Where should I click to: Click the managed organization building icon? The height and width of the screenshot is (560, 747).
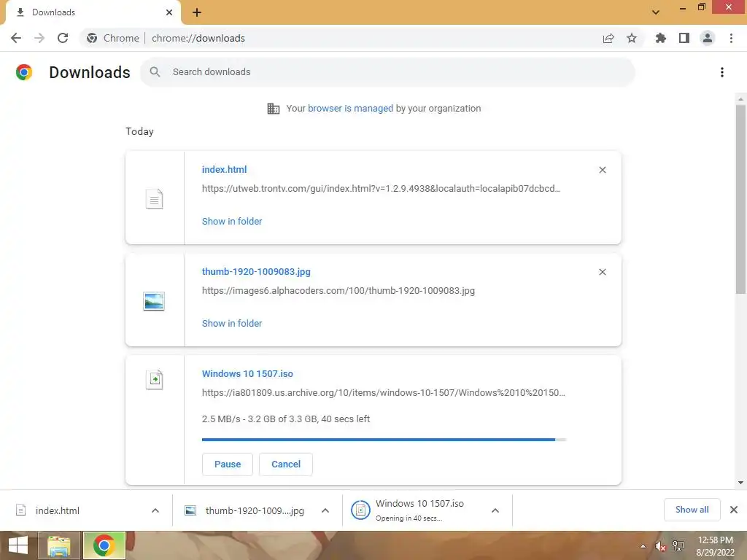click(274, 109)
